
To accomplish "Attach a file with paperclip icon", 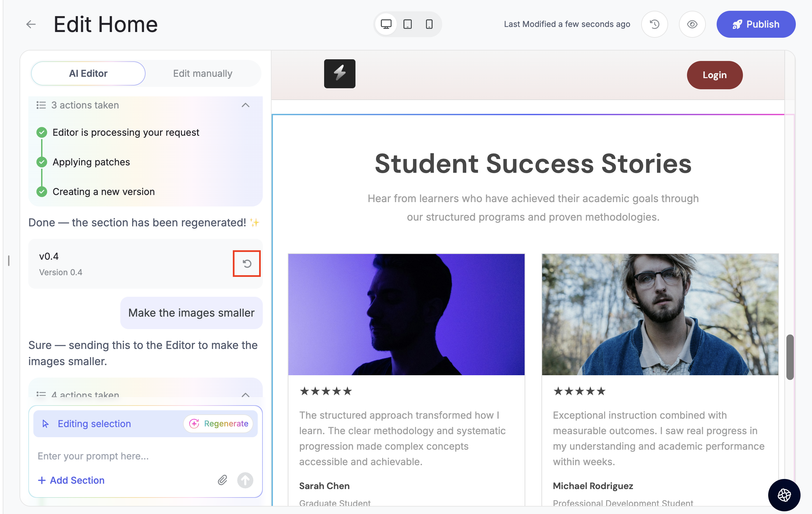I will [x=222, y=480].
